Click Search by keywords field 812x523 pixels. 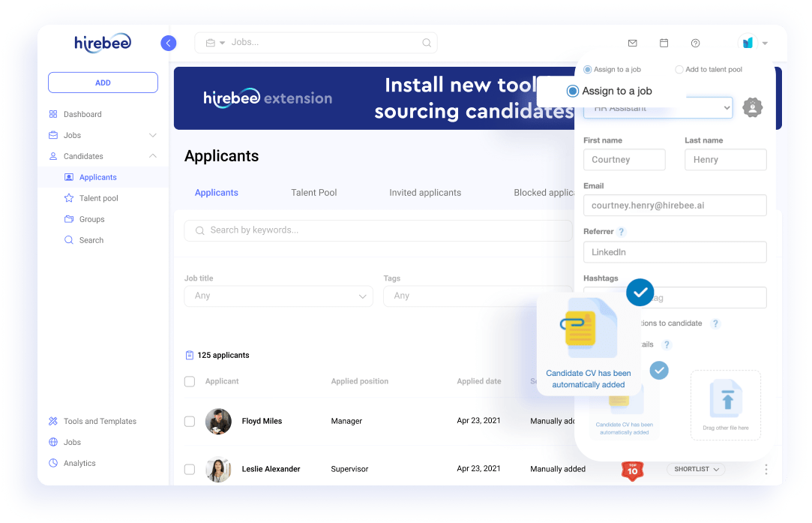point(378,230)
